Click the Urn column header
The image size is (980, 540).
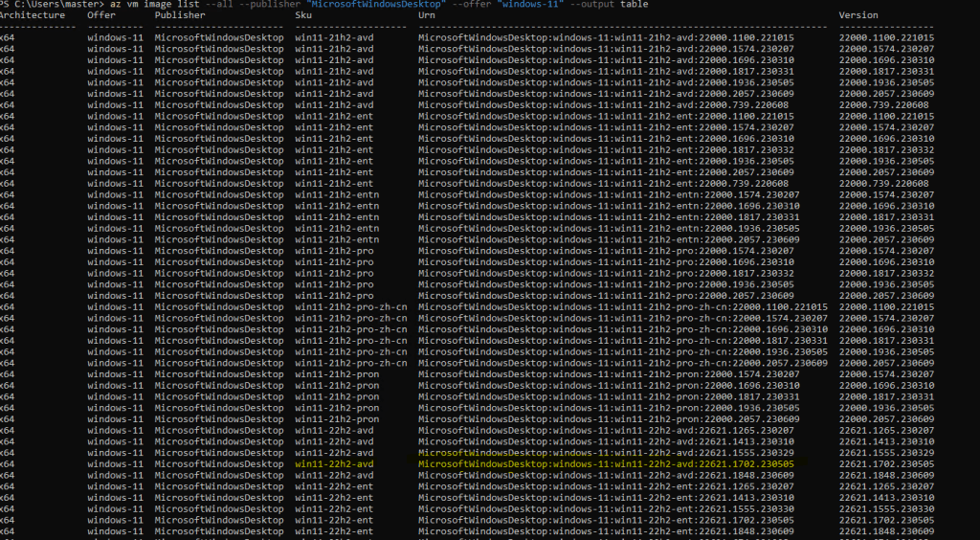coord(427,15)
